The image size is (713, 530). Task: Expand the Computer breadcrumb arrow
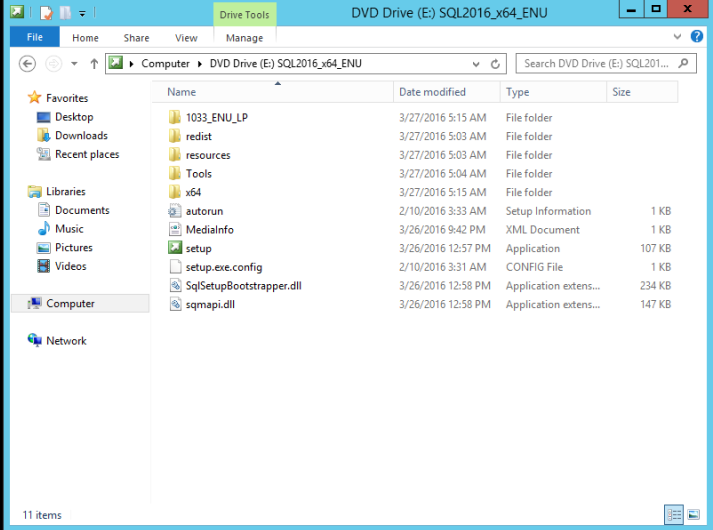pyautogui.click(x=200, y=64)
